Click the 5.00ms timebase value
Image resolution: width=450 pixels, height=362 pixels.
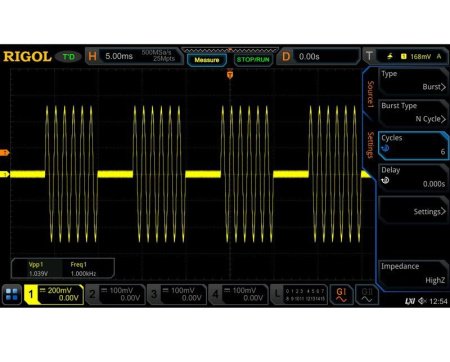coord(119,56)
